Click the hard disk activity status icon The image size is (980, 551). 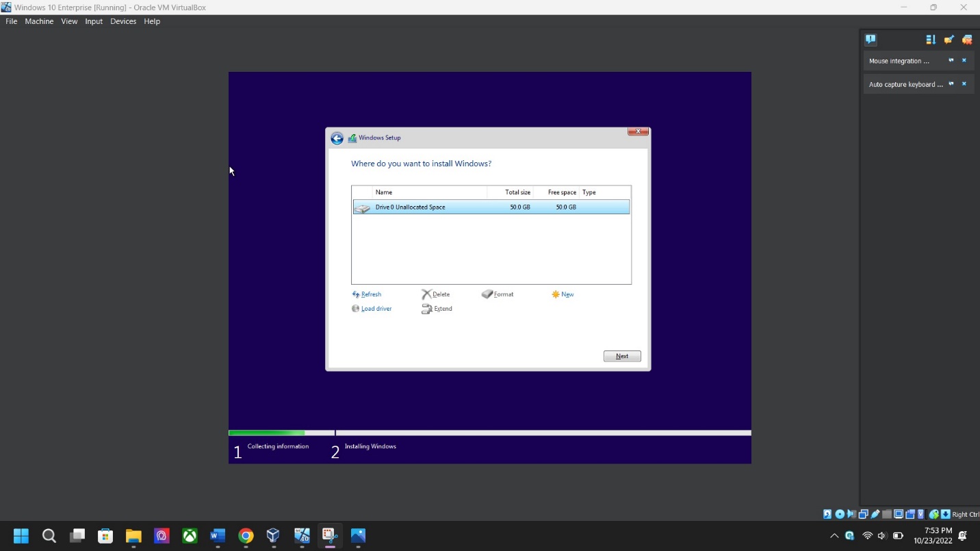click(x=827, y=514)
